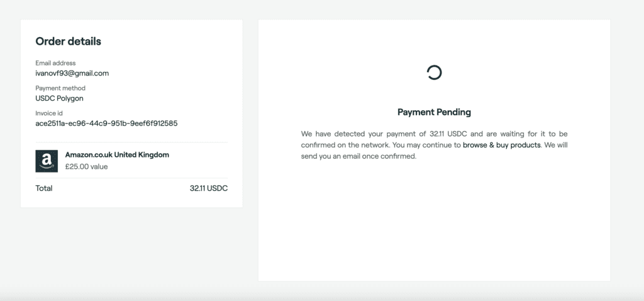Click the Invoice id label
The height and width of the screenshot is (301, 644).
pyautogui.click(x=49, y=113)
